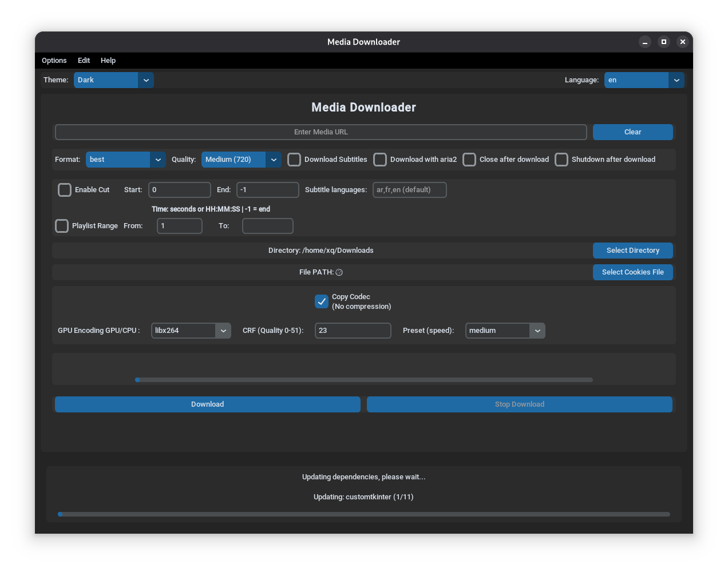Viewport: 728px width, 572px height.
Task: Click the Enter Media URL field
Action: click(321, 132)
